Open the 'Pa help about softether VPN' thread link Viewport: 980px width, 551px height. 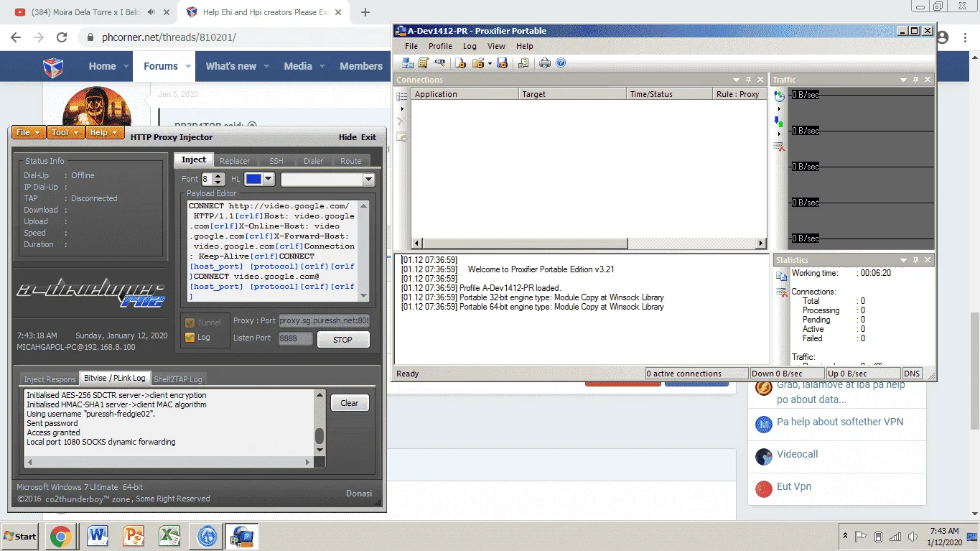tap(840, 422)
